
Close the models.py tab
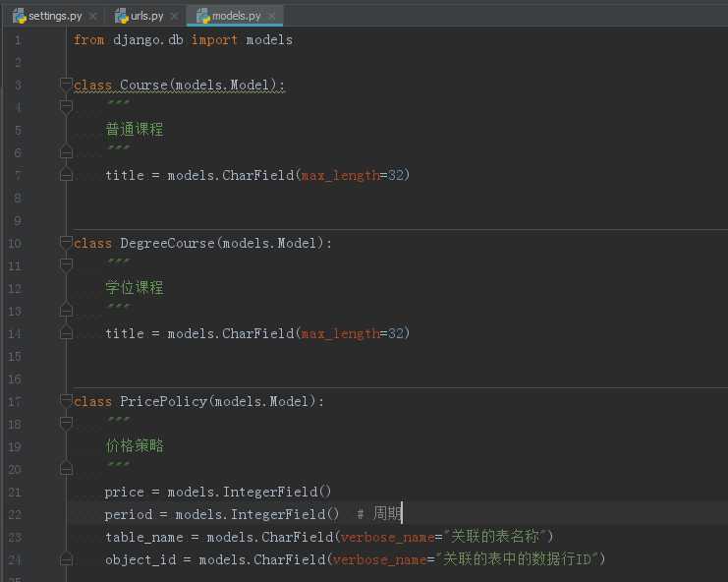272,17
